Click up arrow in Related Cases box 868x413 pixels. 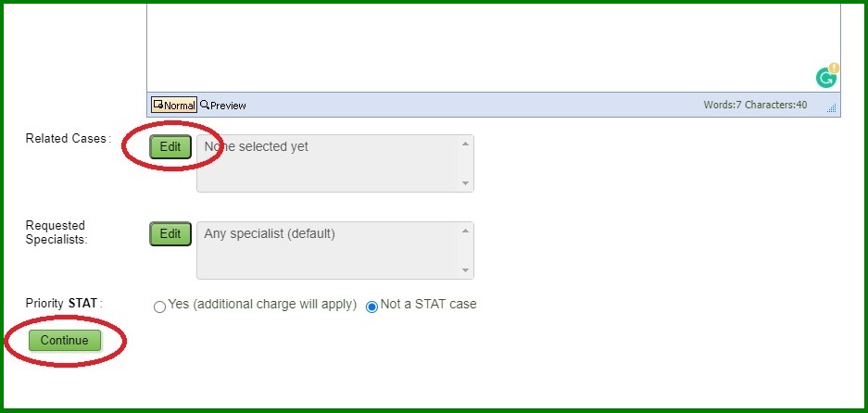click(466, 144)
